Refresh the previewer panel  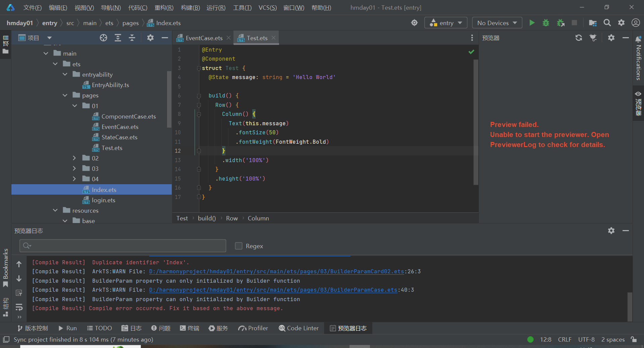coord(579,38)
